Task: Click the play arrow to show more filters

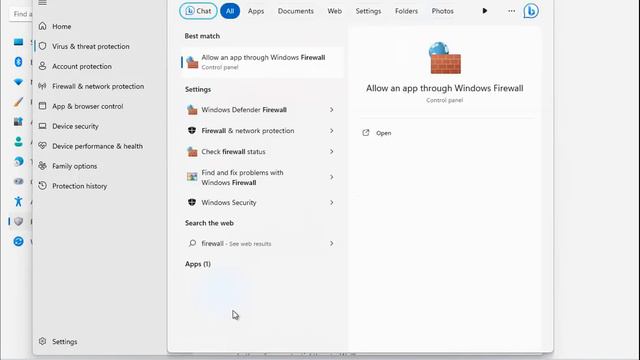Action: pos(484,11)
